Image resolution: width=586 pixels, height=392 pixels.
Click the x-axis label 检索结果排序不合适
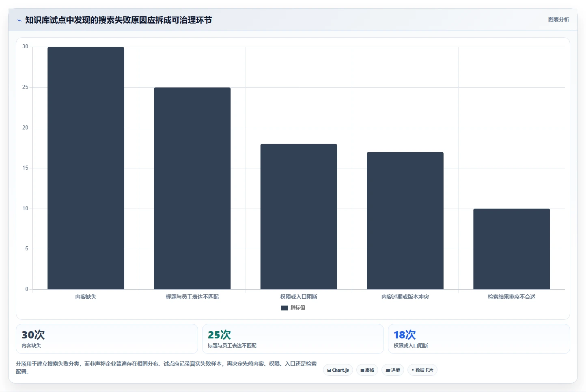click(511, 297)
